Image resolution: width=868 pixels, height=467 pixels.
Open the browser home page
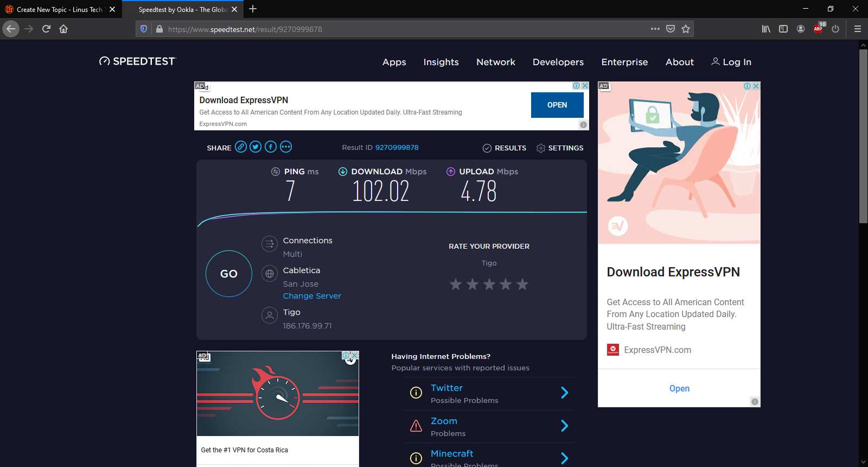click(63, 29)
